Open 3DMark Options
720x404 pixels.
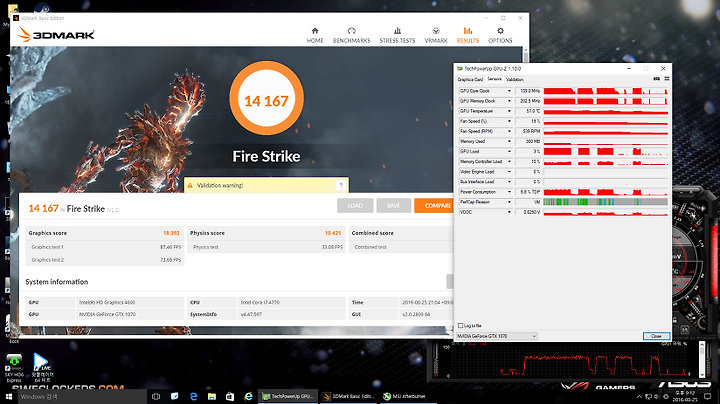500,35
